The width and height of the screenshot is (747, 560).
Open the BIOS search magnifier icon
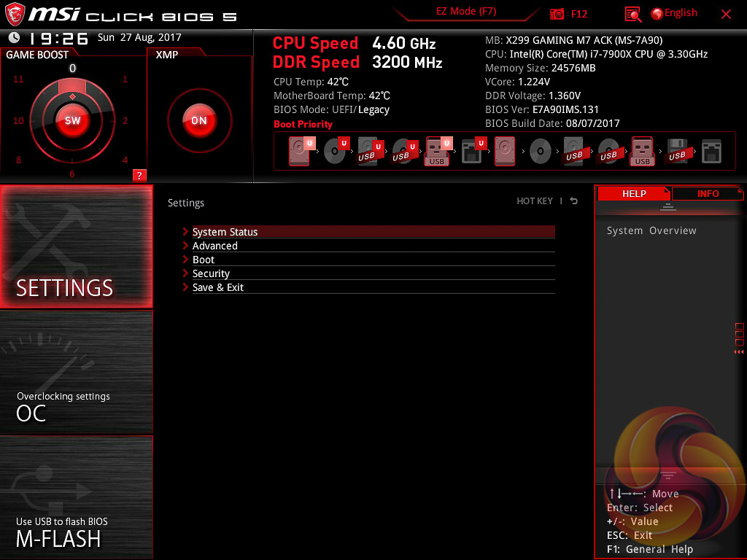(632, 15)
